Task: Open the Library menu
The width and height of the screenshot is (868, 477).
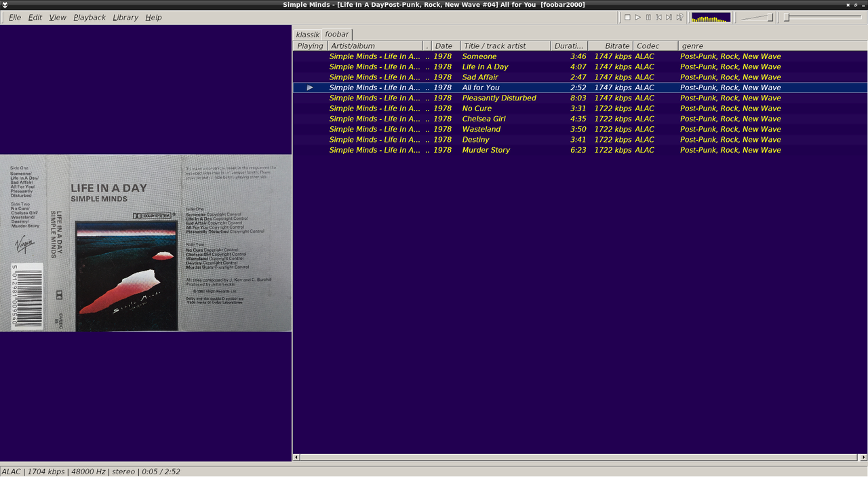Action: 125,17
